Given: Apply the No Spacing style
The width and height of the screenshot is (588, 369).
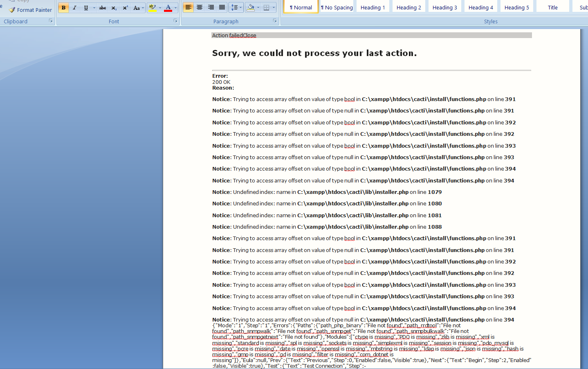Looking at the screenshot, I should point(337,7).
